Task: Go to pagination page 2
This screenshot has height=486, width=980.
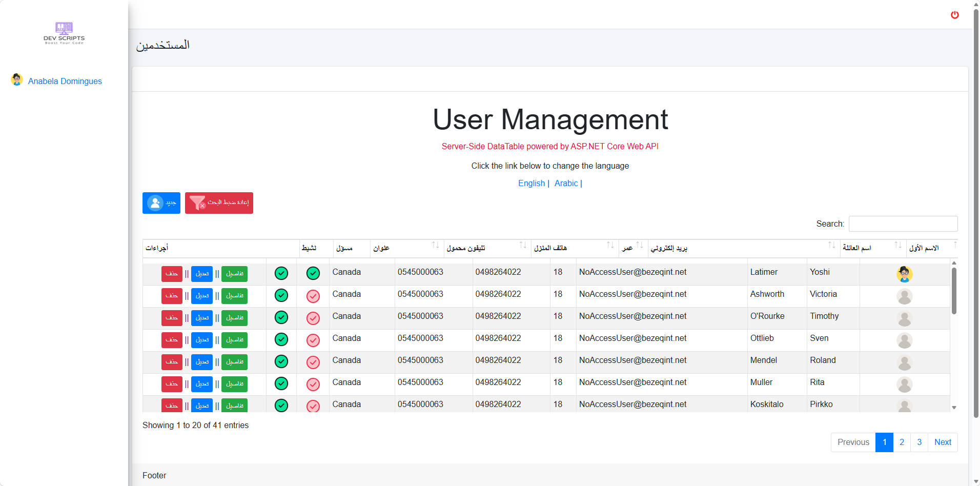Action: pos(902,442)
